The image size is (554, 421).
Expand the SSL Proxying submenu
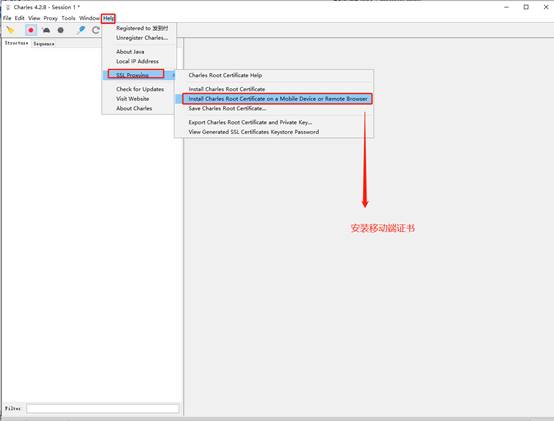tap(139, 75)
